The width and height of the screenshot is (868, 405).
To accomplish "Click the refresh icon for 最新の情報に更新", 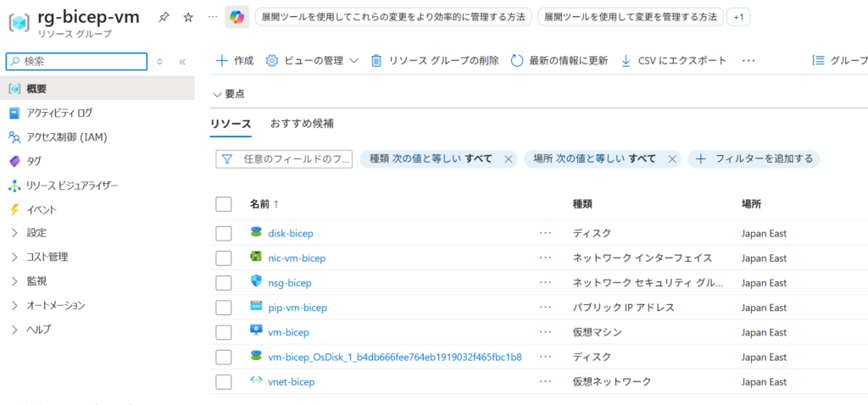I will point(516,61).
